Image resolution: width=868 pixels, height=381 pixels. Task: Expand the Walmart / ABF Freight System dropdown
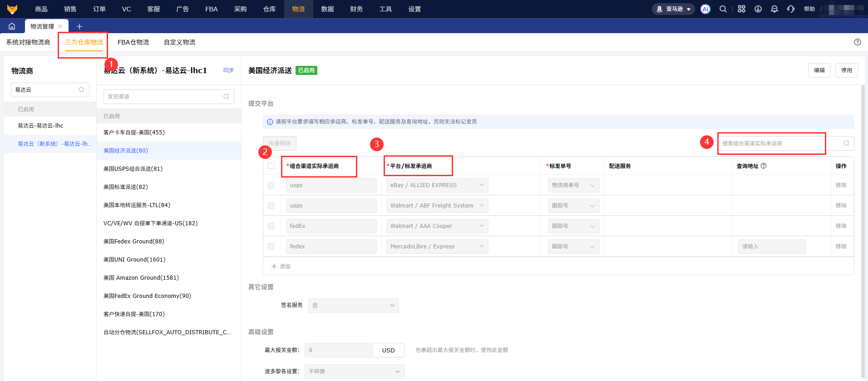coord(437,206)
